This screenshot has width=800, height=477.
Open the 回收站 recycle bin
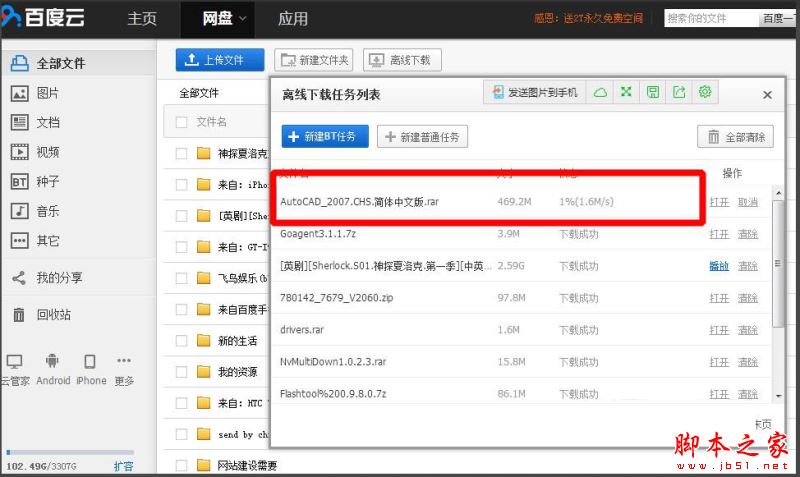41,314
